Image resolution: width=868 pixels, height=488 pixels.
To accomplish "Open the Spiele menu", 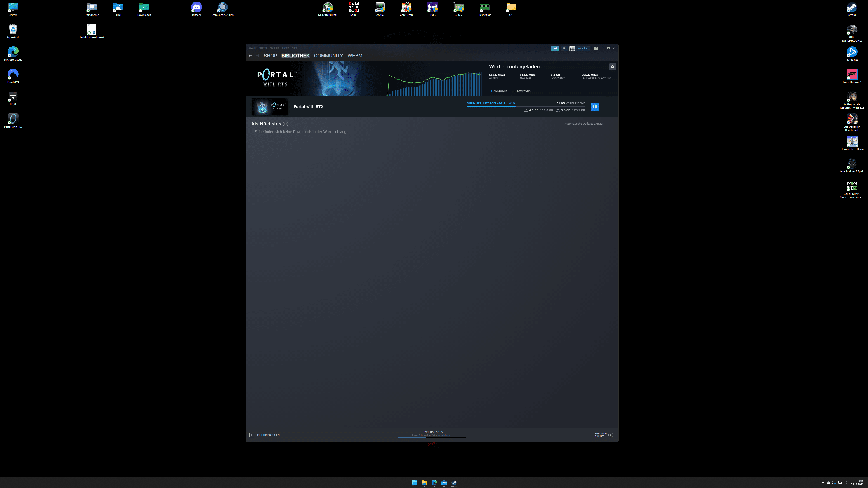I will pyautogui.click(x=285, y=48).
